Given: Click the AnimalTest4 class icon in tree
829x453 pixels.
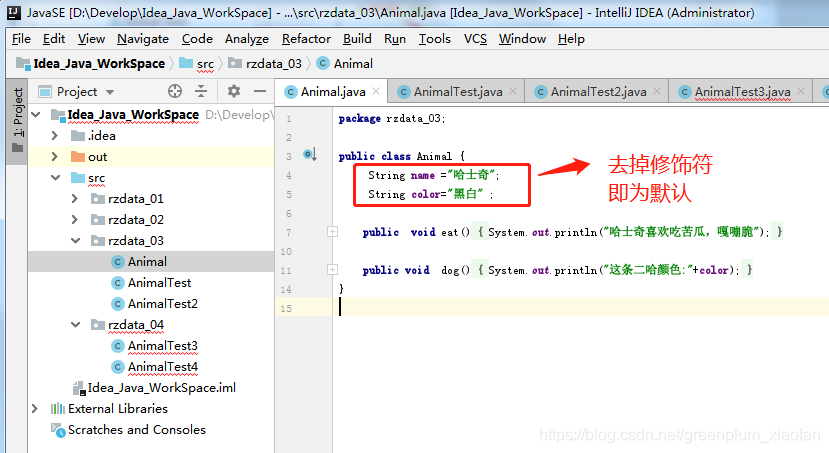Looking at the screenshot, I should tap(118, 367).
